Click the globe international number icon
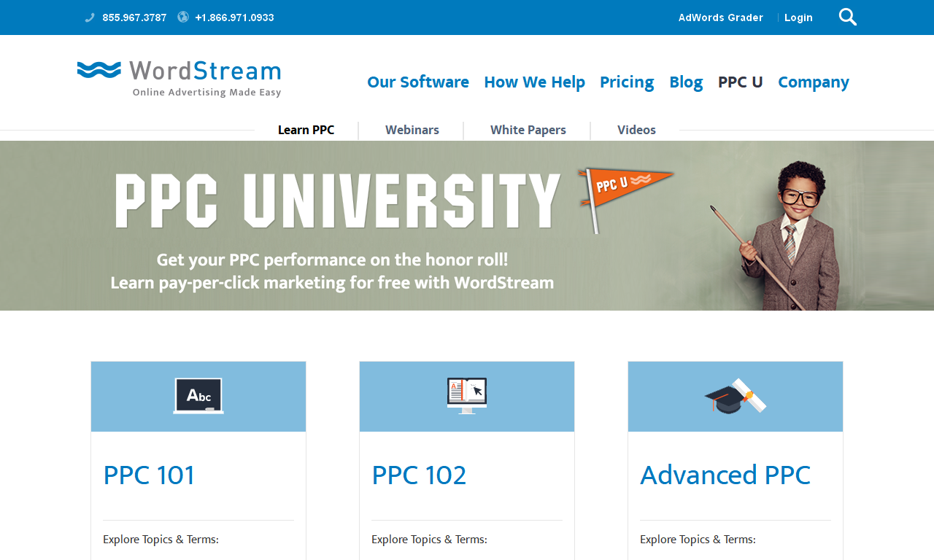This screenshot has height=560, width=934. coord(183,17)
